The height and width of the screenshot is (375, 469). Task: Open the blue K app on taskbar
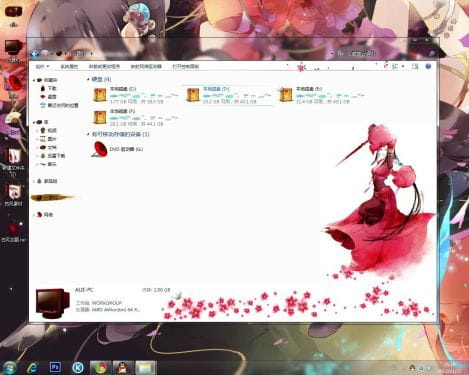(x=78, y=368)
